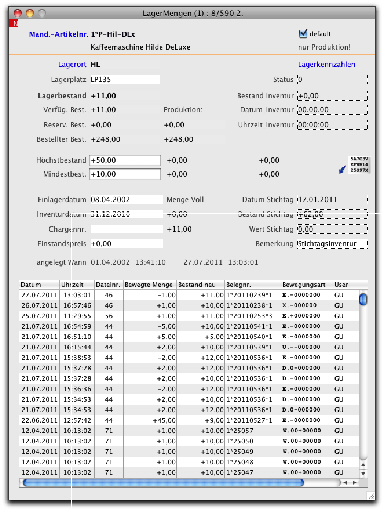Click the Mand.-Artikelnr. link label

(x=58, y=34)
